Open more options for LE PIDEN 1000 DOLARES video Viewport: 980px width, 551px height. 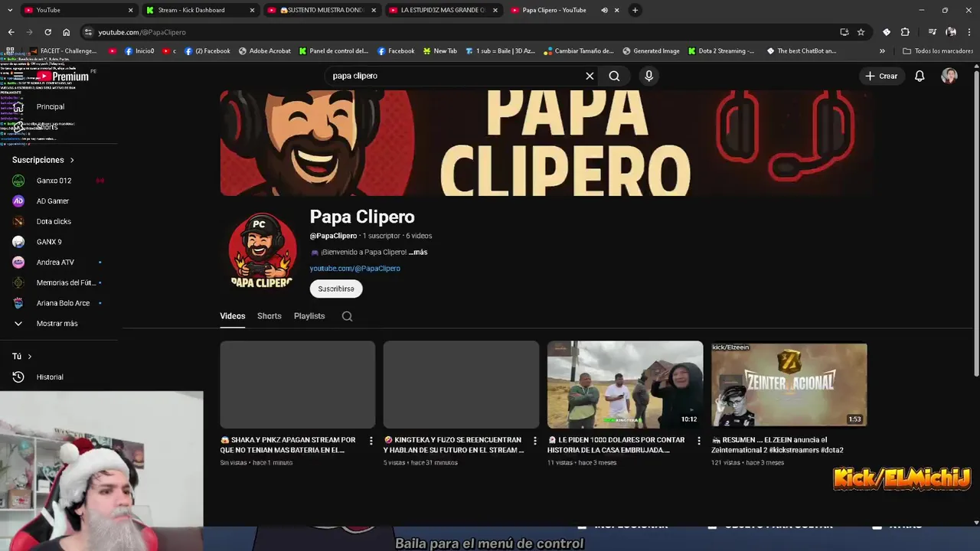(698, 441)
